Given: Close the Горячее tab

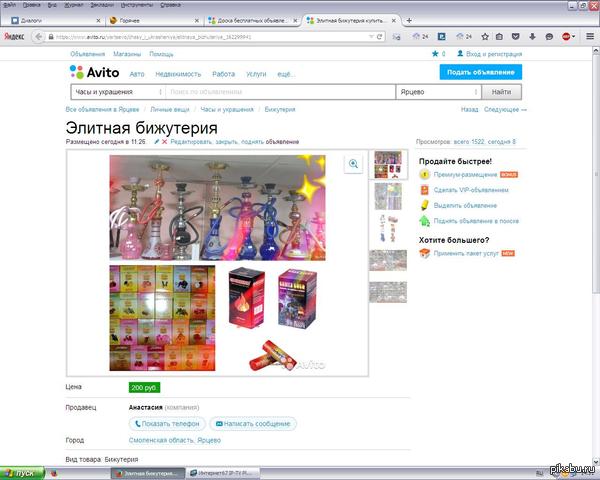Looking at the screenshot, I should coord(197,21).
